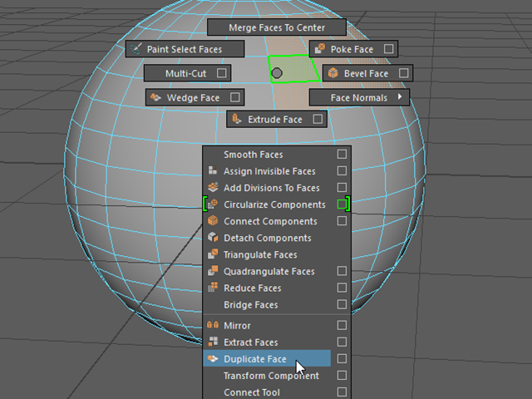Viewport: 532px width, 399px height.
Task: Click the Add Divisions To Faces icon
Action: (x=213, y=187)
